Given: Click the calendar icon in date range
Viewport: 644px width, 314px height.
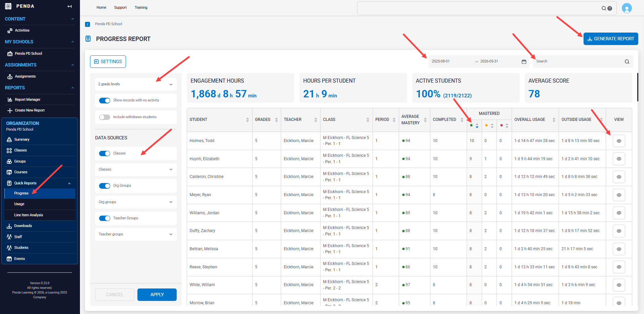Looking at the screenshot, I should click(x=524, y=61).
